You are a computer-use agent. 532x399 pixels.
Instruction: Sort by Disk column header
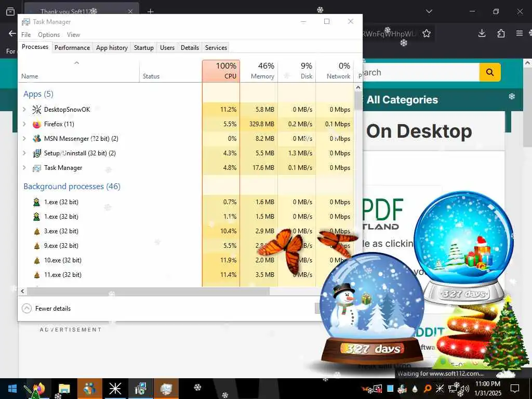tap(297, 71)
